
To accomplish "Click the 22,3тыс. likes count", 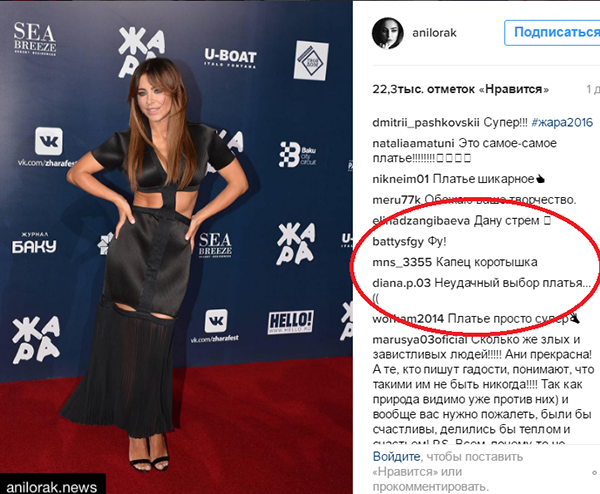I will [x=460, y=89].
